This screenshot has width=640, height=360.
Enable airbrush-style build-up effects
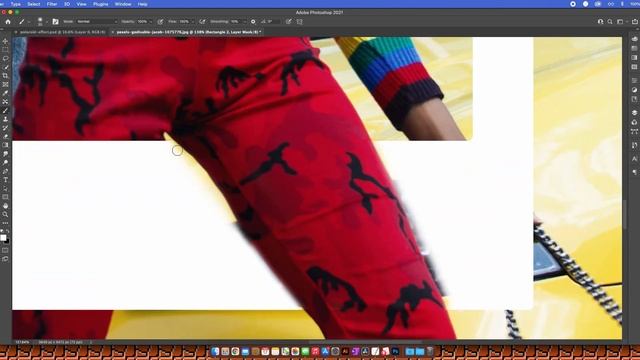click(202, 22)
